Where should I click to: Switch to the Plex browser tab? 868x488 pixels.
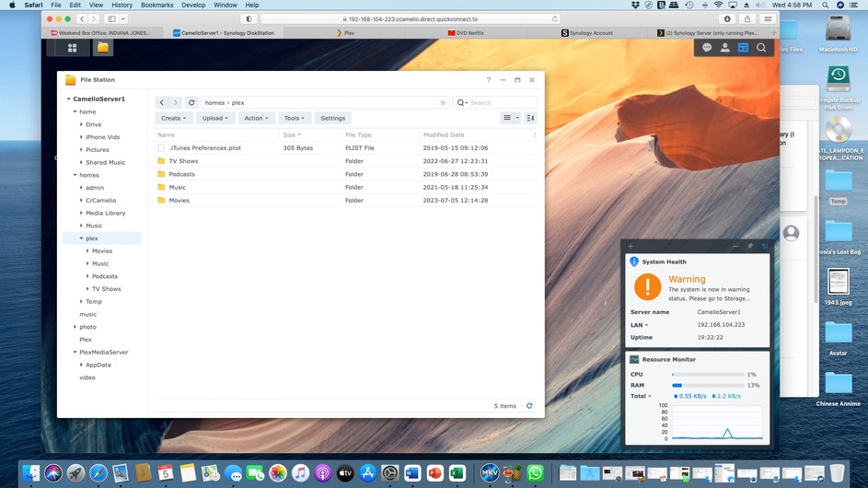coord(345,32)
